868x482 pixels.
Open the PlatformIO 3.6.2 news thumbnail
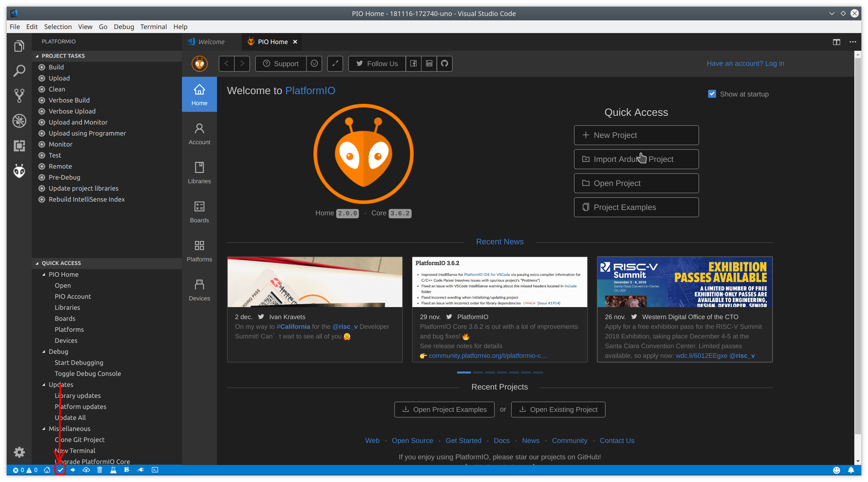coord(500,282)
